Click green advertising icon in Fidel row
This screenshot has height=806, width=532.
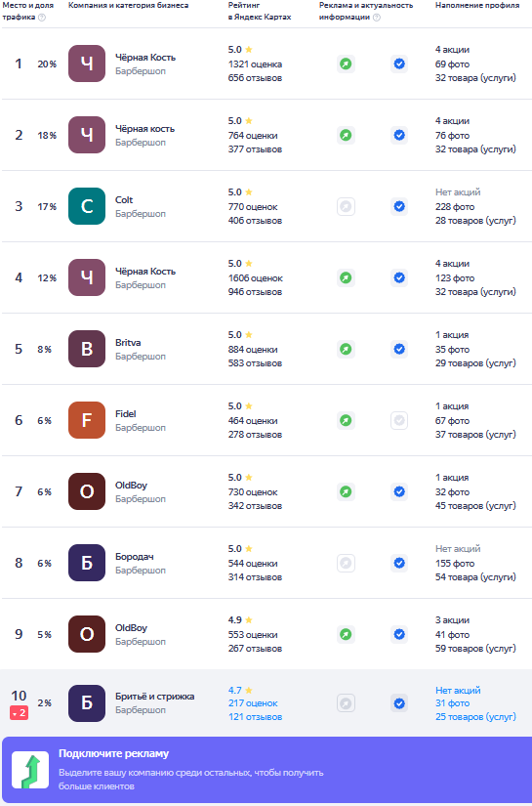(x=347, y=420)
